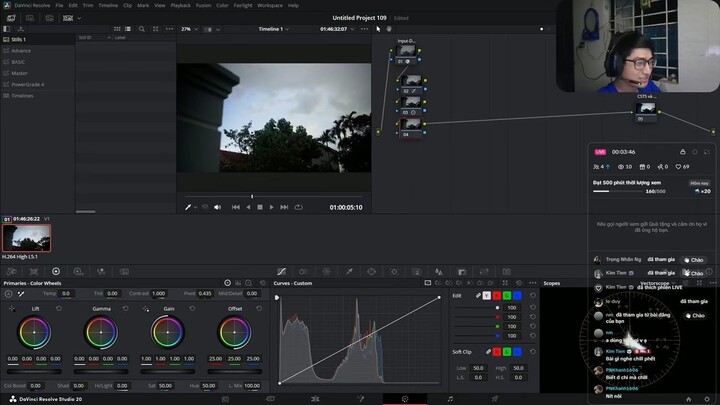Jump to the first frame in viewer
This screenshot has width=720, height=405.
236,208
